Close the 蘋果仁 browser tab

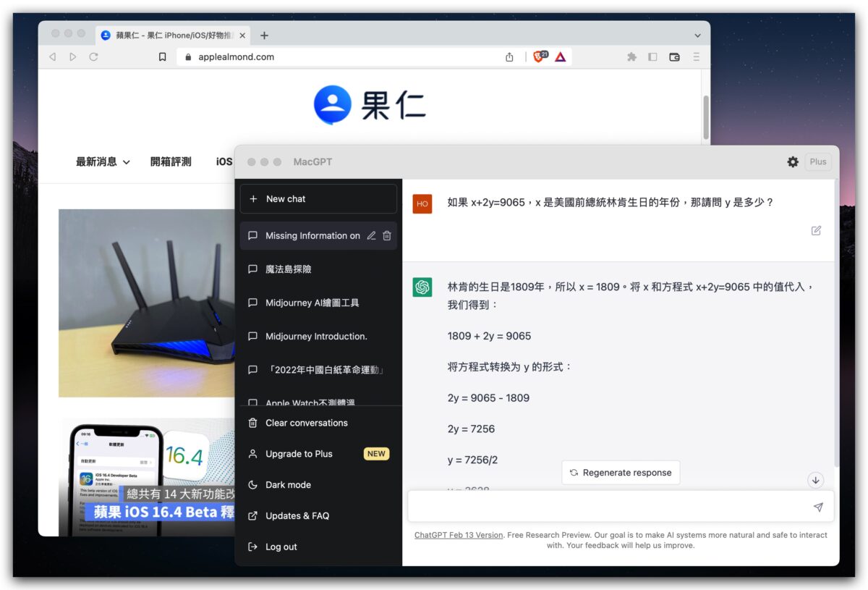tap(242, 35)
